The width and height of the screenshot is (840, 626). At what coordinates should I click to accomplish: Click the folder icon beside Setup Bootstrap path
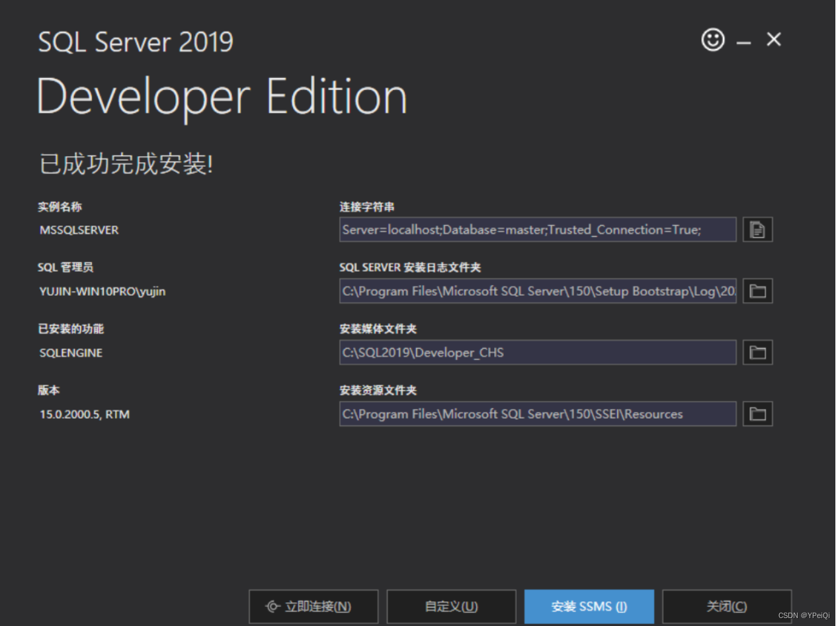coord(757,291)
